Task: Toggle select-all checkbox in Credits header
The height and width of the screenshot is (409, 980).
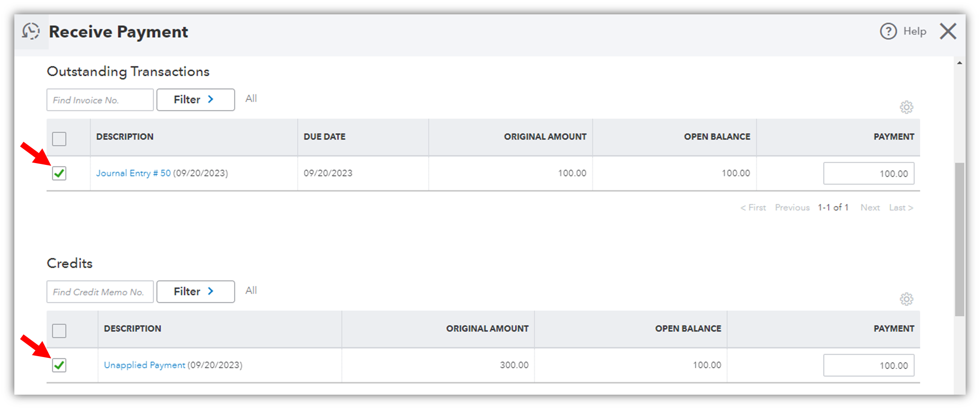Action: (x=59, y=331)
